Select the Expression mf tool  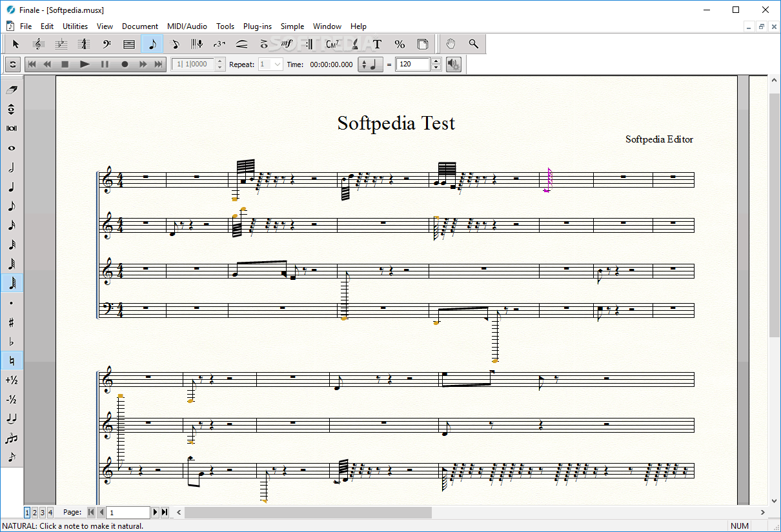287,44
